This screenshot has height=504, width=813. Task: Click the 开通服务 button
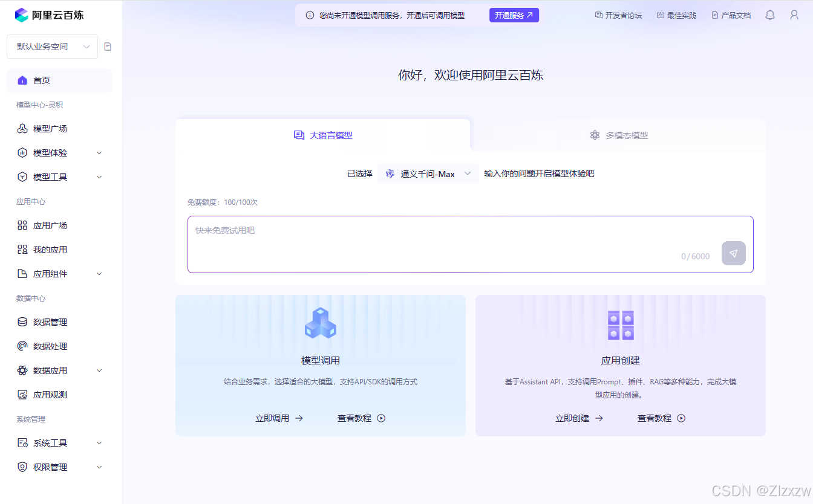point(514,15)
